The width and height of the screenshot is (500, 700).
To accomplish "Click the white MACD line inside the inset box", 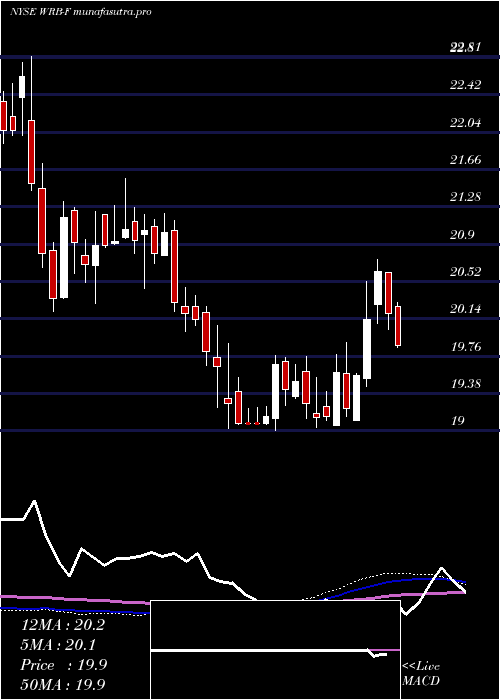I will tap(269, 651).
